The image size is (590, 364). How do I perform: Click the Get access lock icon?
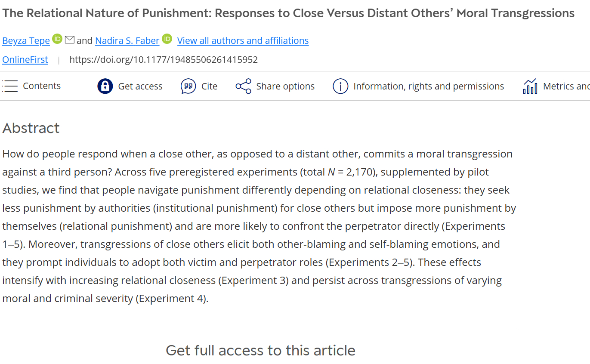point(105,86)
